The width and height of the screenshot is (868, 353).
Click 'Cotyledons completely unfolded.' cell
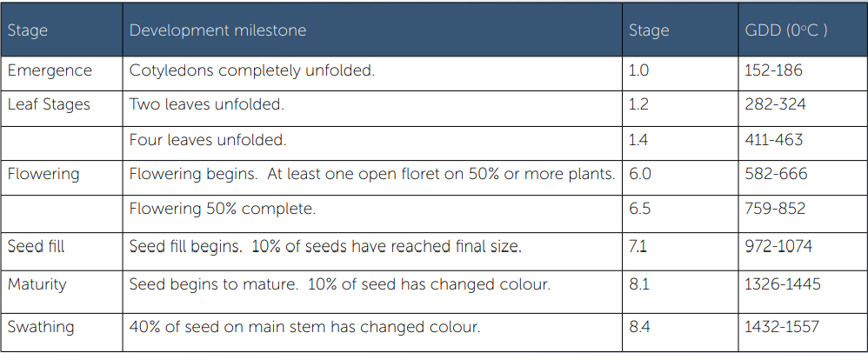(372, 74)
